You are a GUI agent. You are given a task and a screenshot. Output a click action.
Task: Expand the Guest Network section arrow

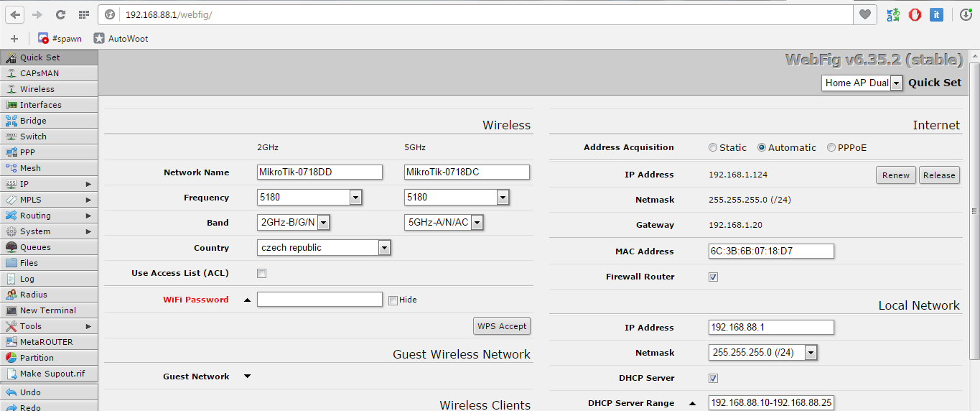247,376
